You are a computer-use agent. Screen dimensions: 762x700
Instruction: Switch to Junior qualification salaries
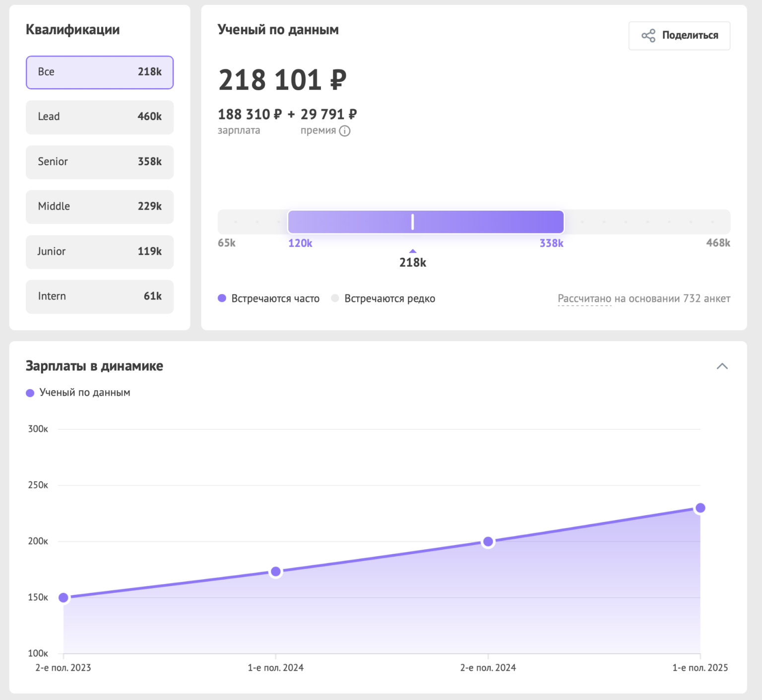point(100,252)
